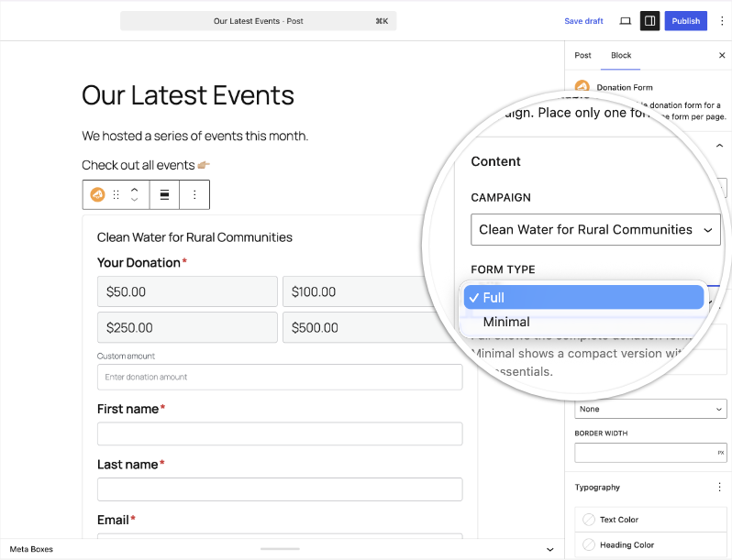
Task: Choose the $50.00 donation amount
Action: tap(187, 291)
